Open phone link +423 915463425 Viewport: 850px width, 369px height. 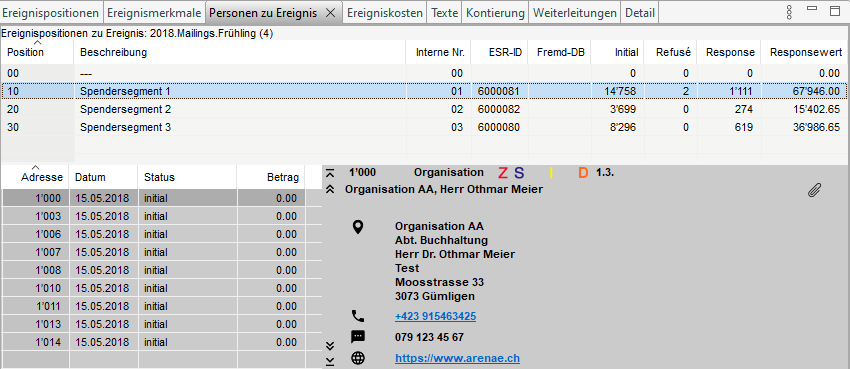[435, 316]
